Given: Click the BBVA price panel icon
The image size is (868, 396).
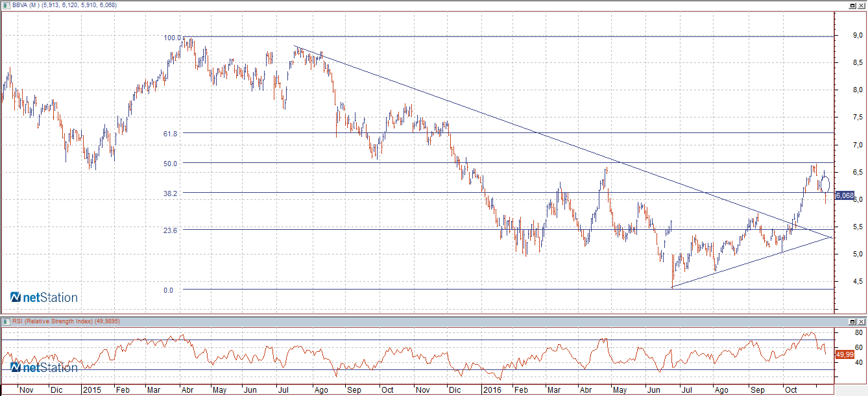Looking at the screenshot, I should 6,6.
